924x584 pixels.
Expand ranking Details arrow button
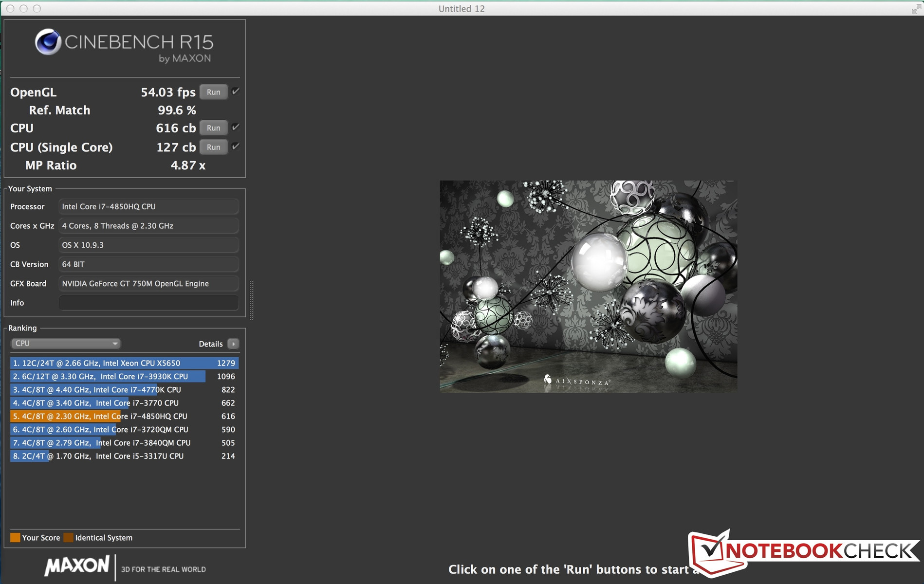click(x=233, y=344)
